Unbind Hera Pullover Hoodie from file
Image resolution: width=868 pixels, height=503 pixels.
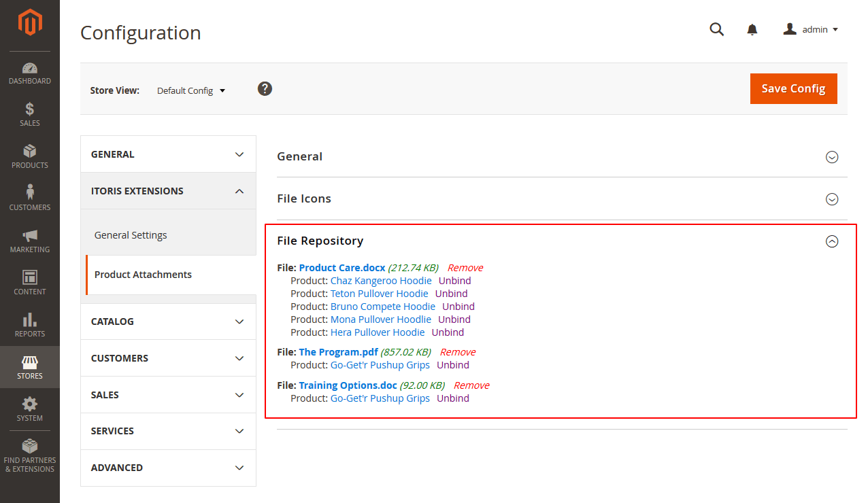click(x=448, y=332)
